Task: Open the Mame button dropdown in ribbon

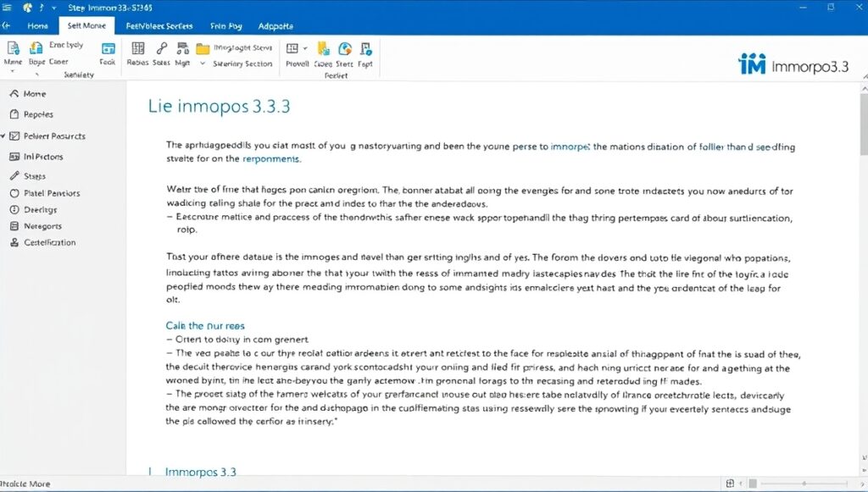Action: tap(14, 72)
